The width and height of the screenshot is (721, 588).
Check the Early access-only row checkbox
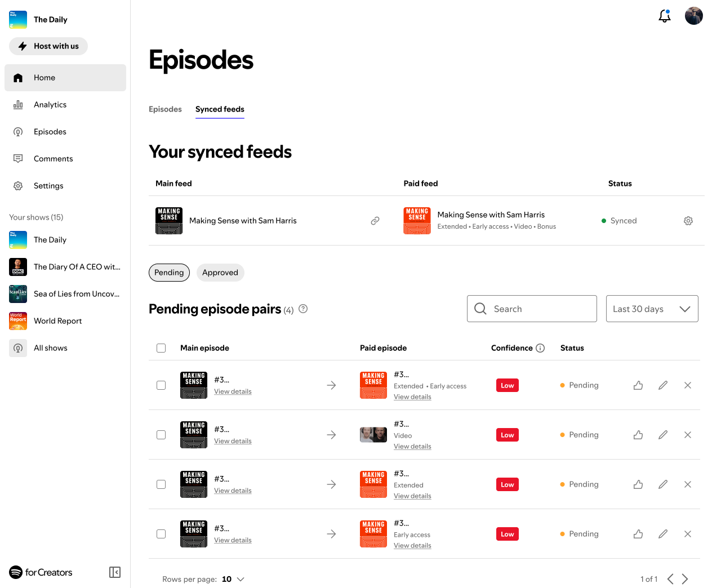point(161,534)
